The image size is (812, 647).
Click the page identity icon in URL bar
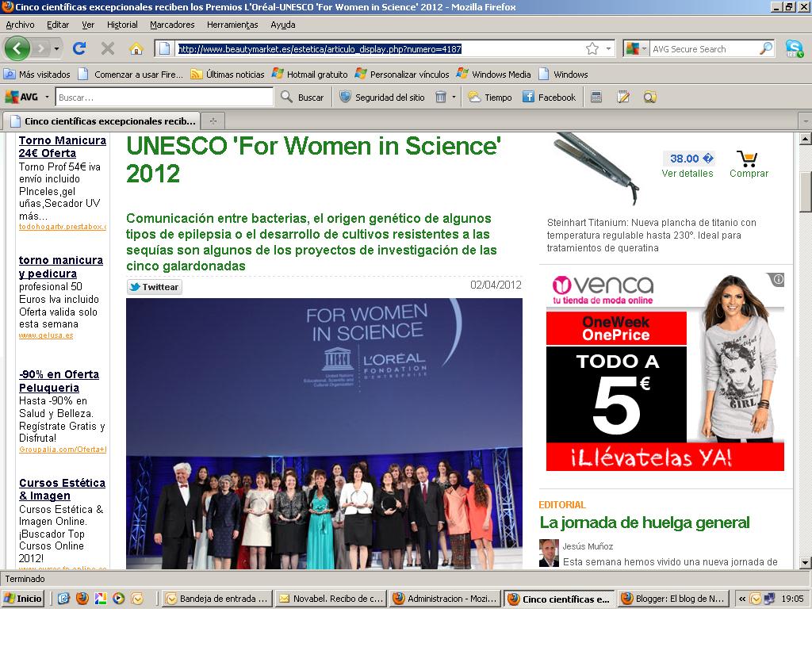click(x=164, y=48)
